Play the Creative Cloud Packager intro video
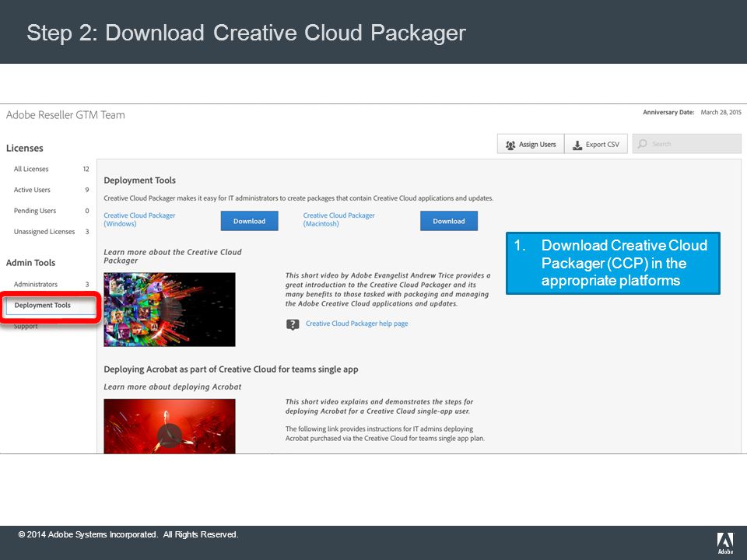This screenshot has width=747, height=560. point(170,310)
